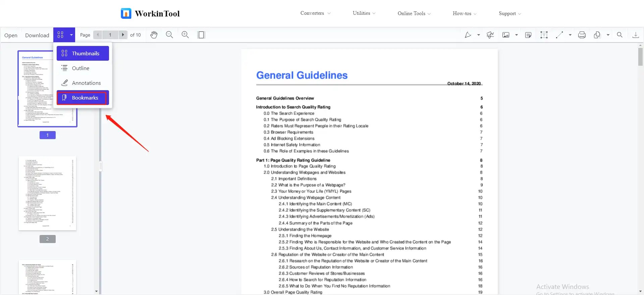Click 'Part 1: Page Quality Rating Guideline' entry
This screenshot has width=644, height=295.
coord(293,160)
